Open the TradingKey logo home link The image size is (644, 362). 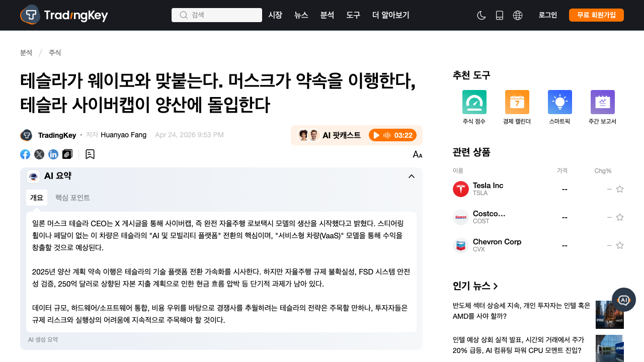(64, 15)
